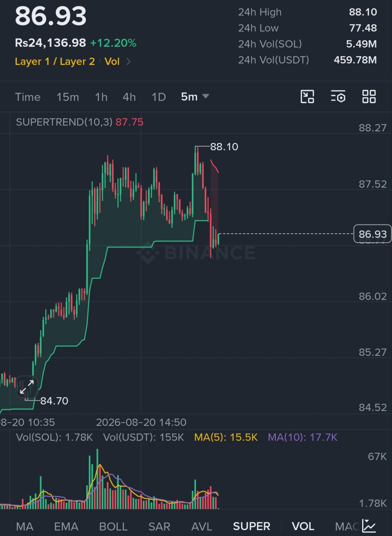Open the Layer 1 / Layer 2 tag

[x=55, y=61]
